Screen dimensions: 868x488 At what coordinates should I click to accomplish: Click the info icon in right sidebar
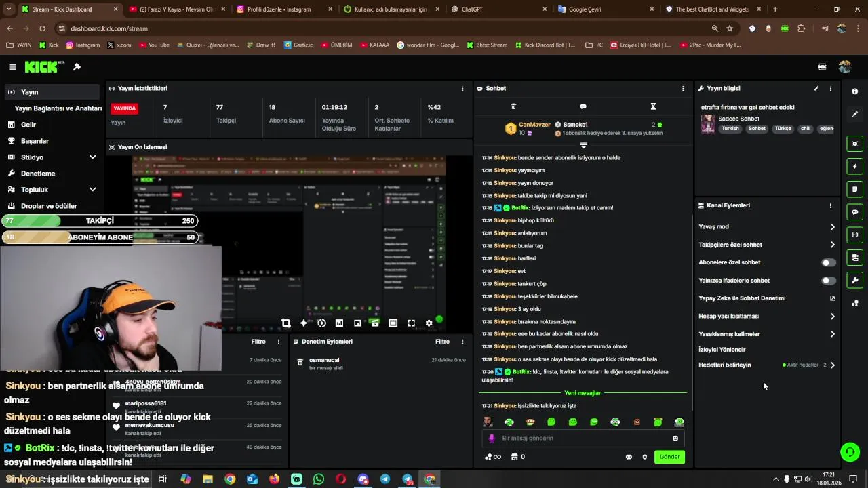(x=855, y=91)
